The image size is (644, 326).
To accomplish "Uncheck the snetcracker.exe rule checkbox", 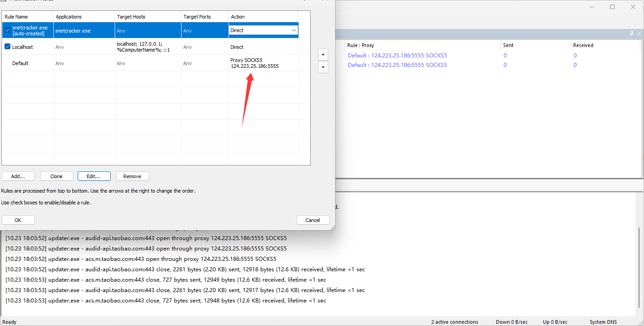I will (7, 30).
